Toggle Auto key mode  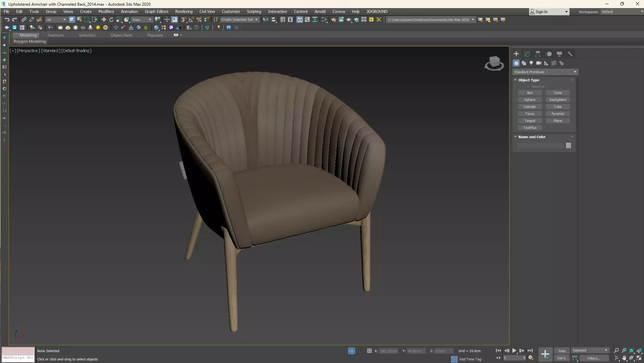tap(562, 351)
